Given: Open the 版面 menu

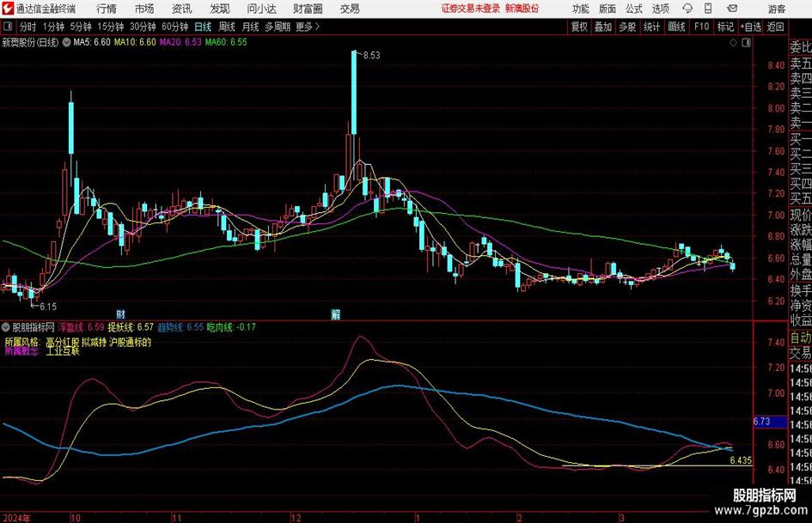Looking at the screenshot, I should (607, 9).
